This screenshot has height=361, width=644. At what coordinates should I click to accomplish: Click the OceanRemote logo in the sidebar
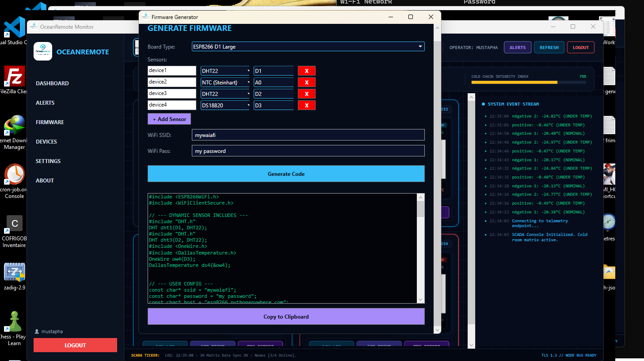(x=43, y=51)
